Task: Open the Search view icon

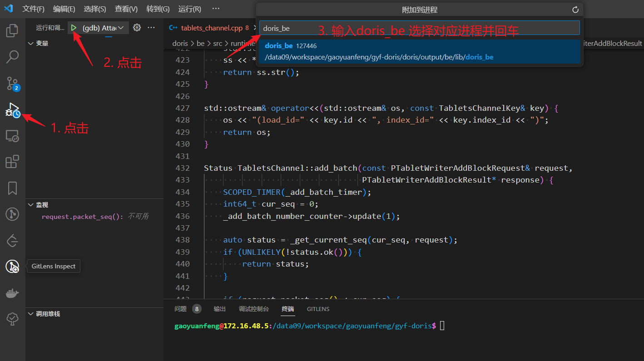Action: point(12,57)
